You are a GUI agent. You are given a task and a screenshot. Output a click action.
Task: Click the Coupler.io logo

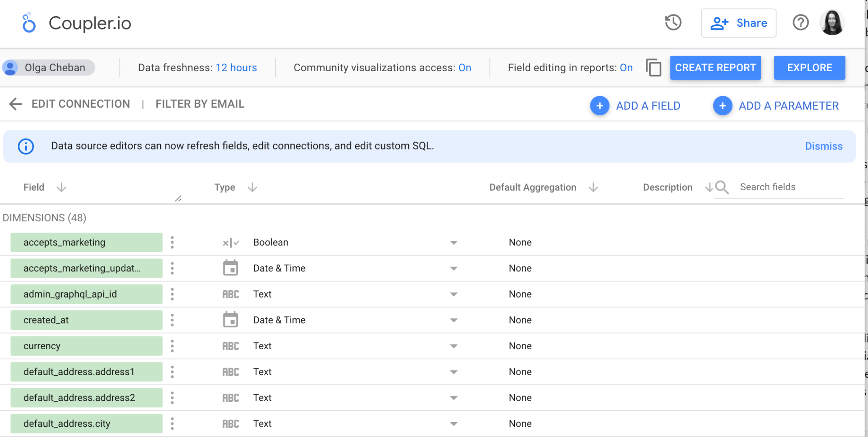pos(76,23)
